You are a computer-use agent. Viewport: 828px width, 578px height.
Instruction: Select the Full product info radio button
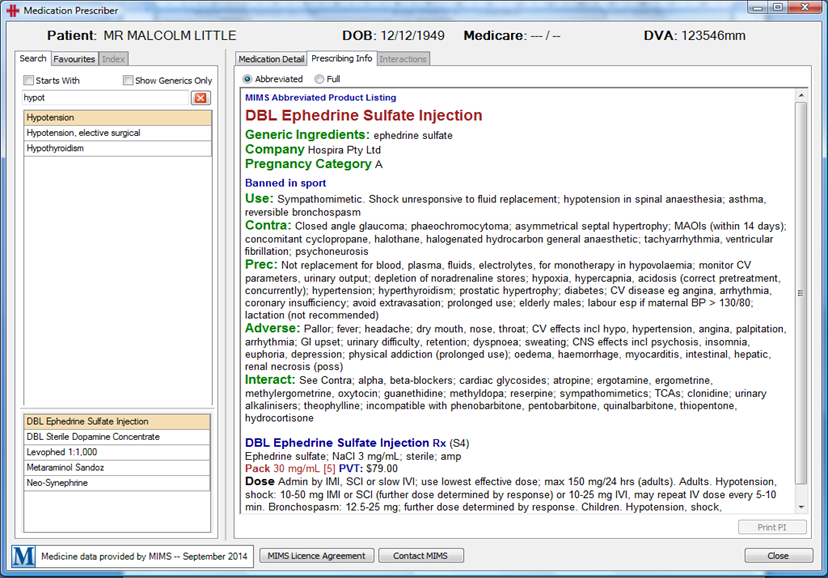(319, 79)
